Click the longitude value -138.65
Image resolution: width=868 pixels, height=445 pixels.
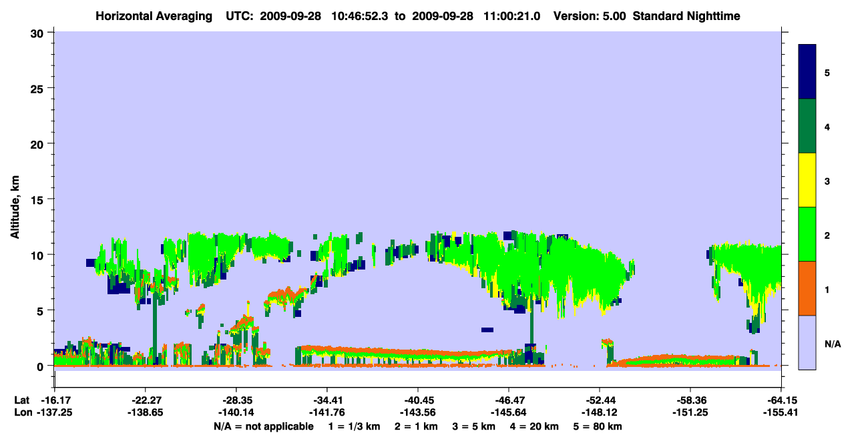[x=145, y=413]
